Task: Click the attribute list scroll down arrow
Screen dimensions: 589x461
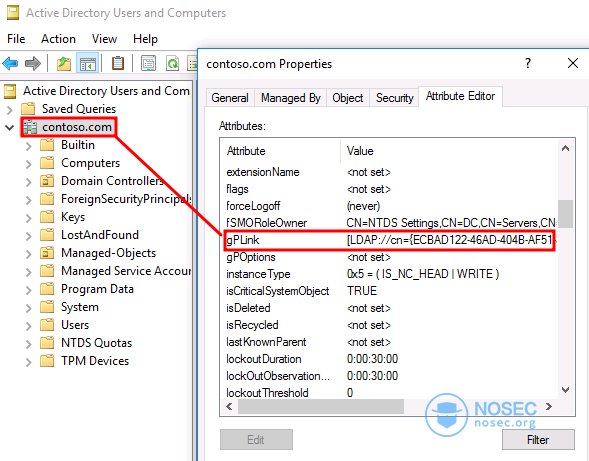Action: pos(565,390)
